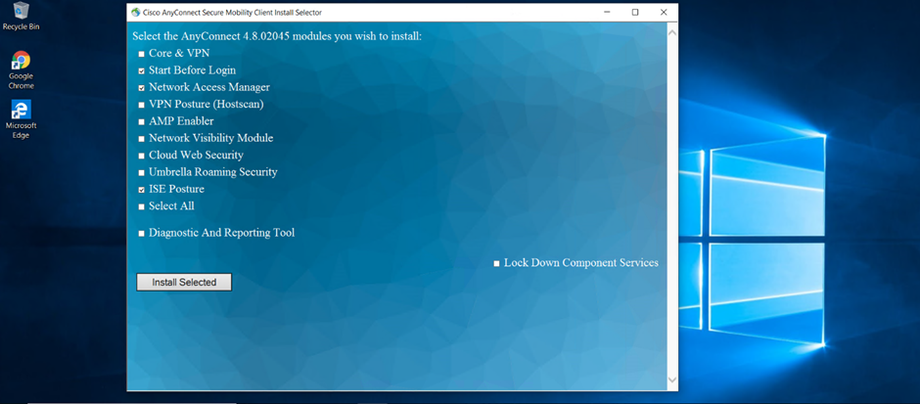Select Network Visibility Module checkbox
The height and width of the screenshot is (404, 920).
pos(141,139)
